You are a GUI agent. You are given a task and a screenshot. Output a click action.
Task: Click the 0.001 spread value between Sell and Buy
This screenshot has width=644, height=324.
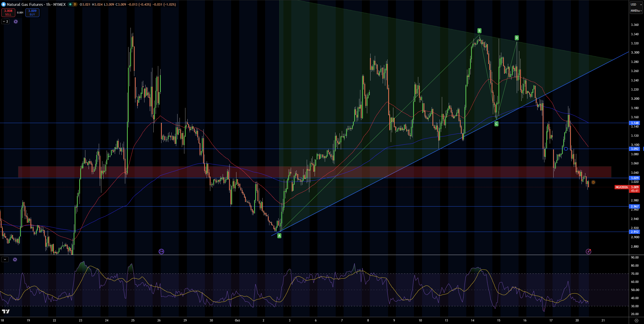20,13
